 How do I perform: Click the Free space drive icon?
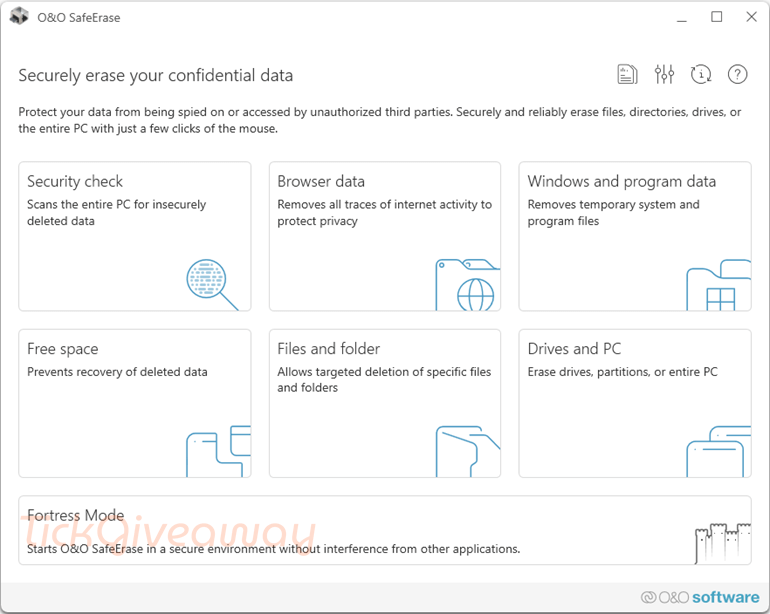pyautogui.click(x=219, y=451)
